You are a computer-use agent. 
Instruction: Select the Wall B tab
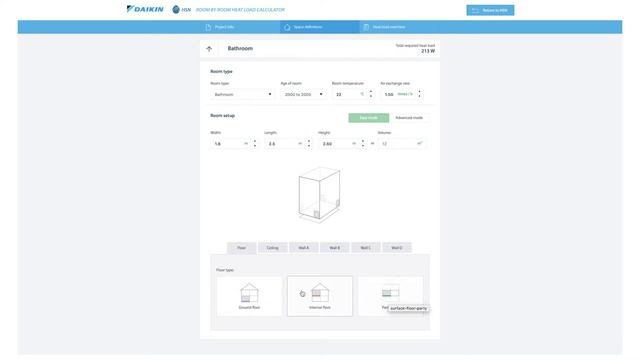tap(335, 248)
